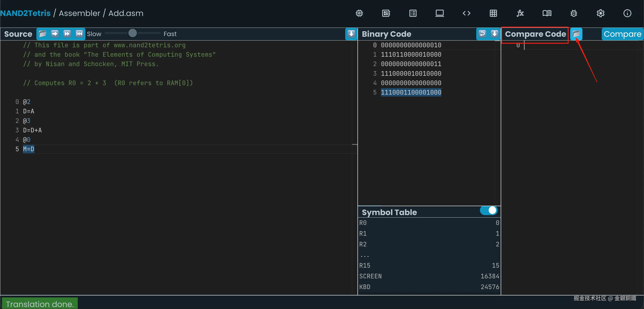Open the grid bitmap editor icon

pyautogui.click(x=493, y=13)
